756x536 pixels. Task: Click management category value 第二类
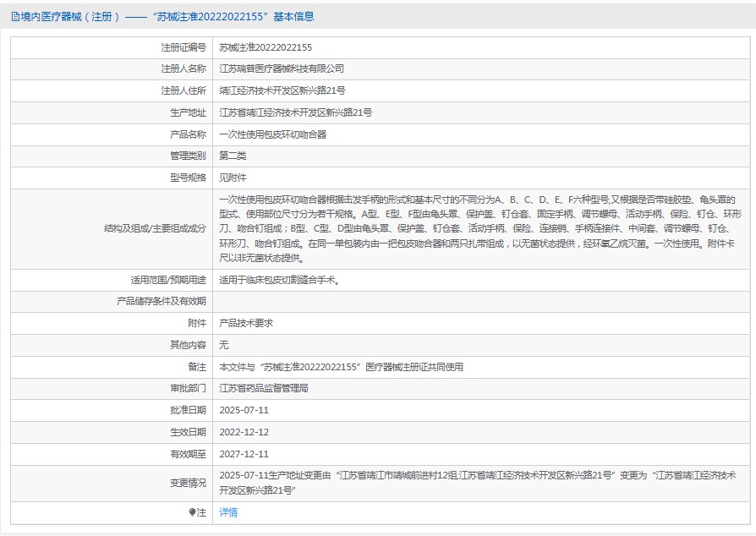233,156
